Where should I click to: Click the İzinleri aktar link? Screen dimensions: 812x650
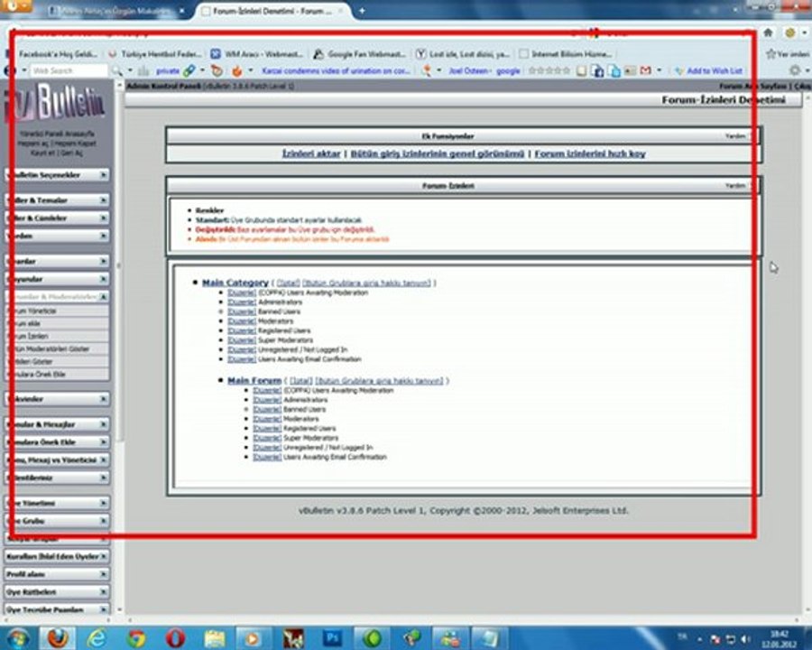pos(311,154)
